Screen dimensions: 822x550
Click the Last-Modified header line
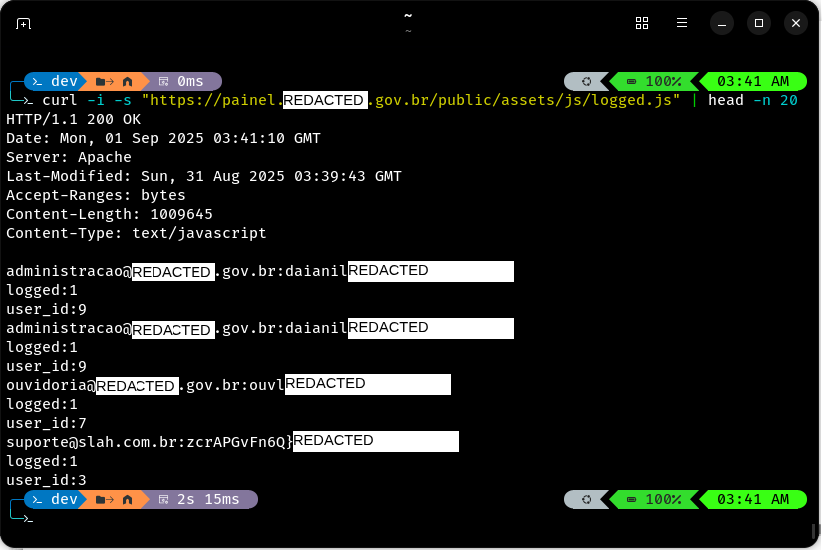coord(204,176)
